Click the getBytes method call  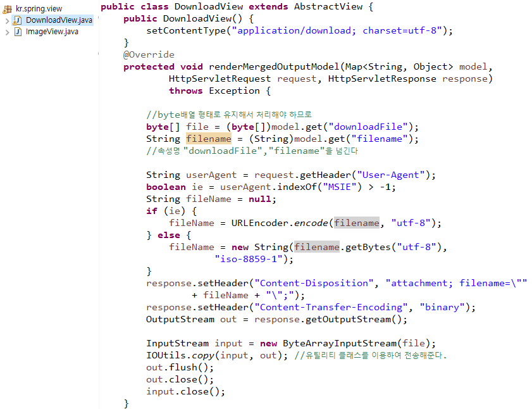368,248
